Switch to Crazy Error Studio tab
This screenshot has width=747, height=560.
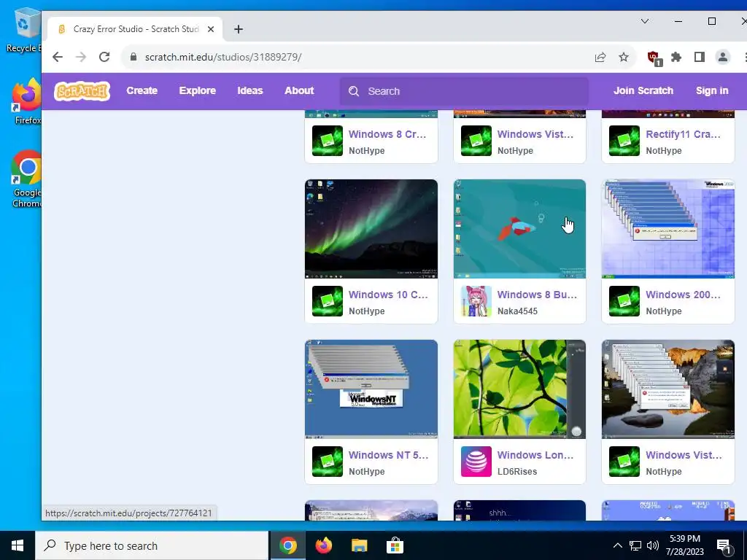coord(136,29)
